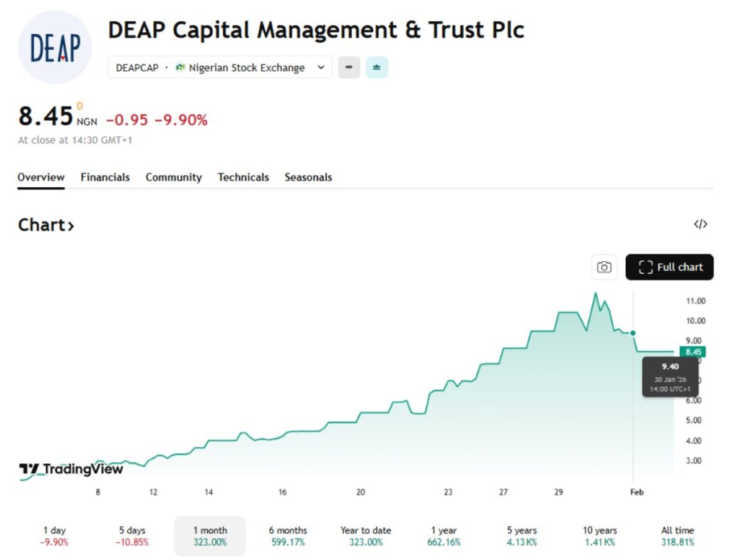729x560 pixels.
Task: Open the Full chart button
Action: pos(669,267)
